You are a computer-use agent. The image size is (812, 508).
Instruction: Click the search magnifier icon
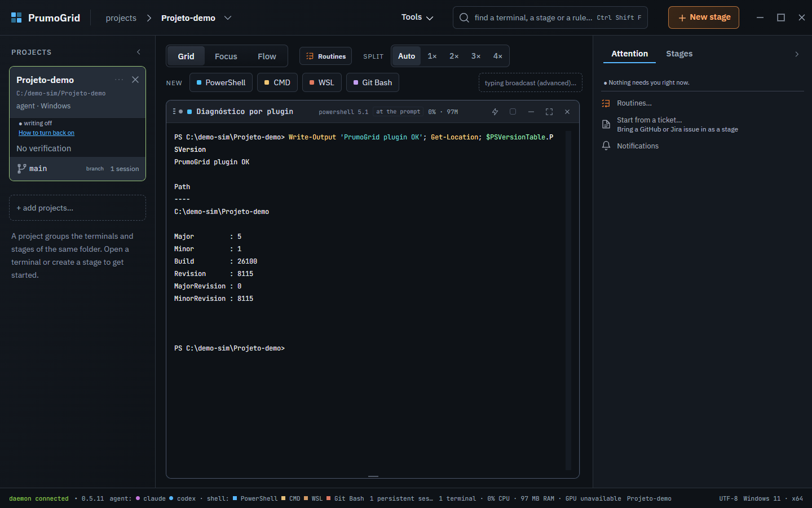pos(464,17)
